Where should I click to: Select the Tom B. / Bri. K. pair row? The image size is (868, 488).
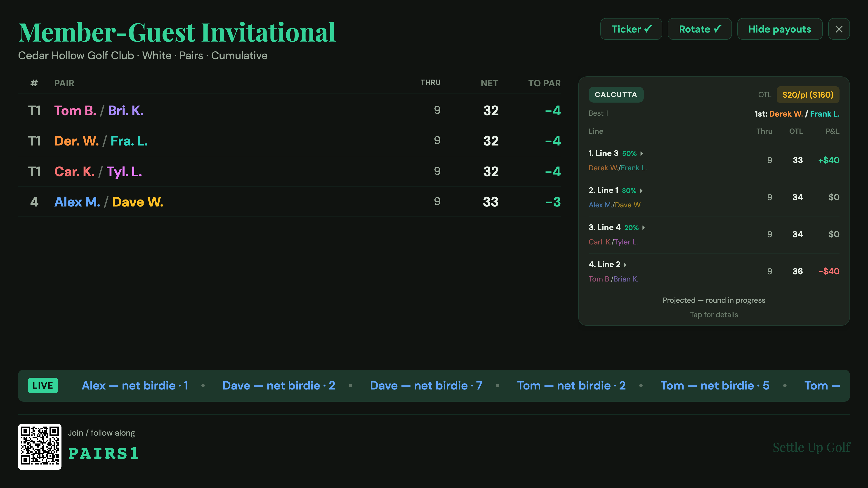click(x=289, y=110)
